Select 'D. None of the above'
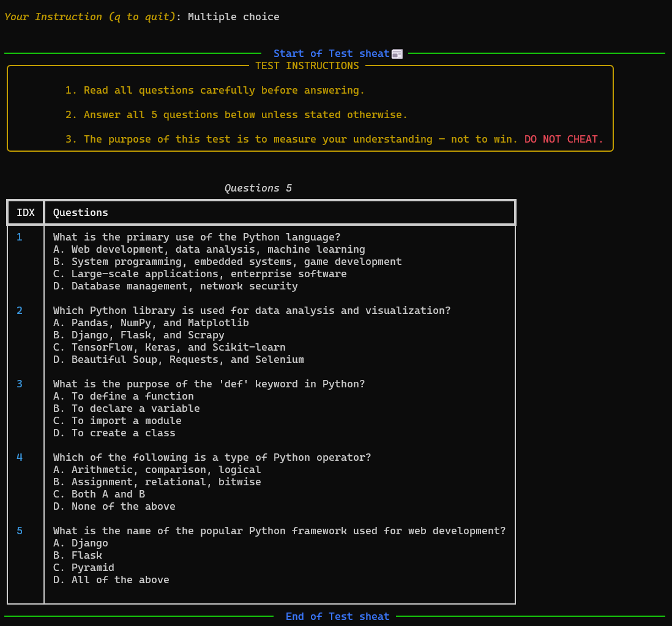 (x=114, y=507)
